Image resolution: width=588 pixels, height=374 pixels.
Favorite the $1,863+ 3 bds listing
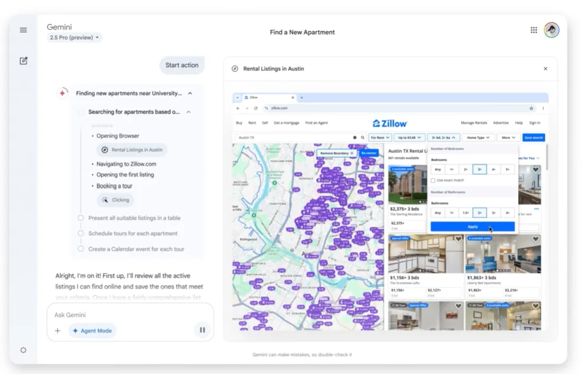pyautogui.click(x=535, y=239)
